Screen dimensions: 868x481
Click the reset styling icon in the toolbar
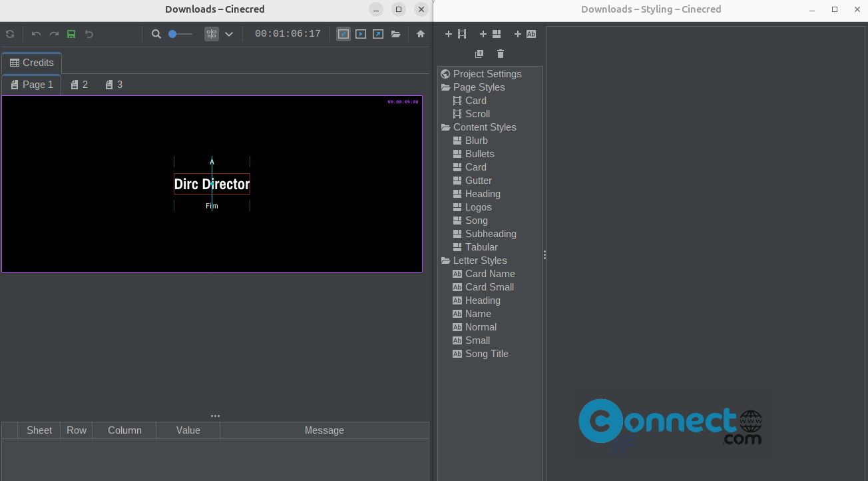[x=89, y=34]
